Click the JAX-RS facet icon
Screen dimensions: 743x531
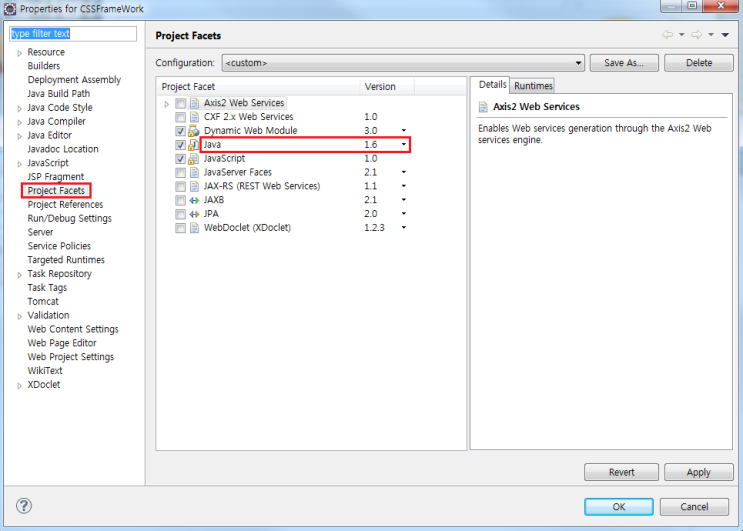(x=194, y=186)
